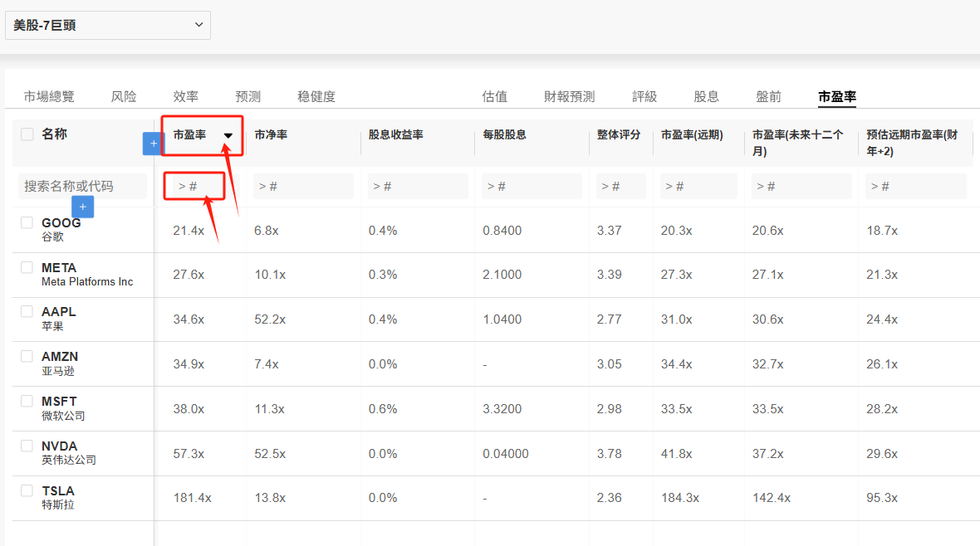
Task: Click the blue plus icon beside 名称 header
Action: click(153, 144)
